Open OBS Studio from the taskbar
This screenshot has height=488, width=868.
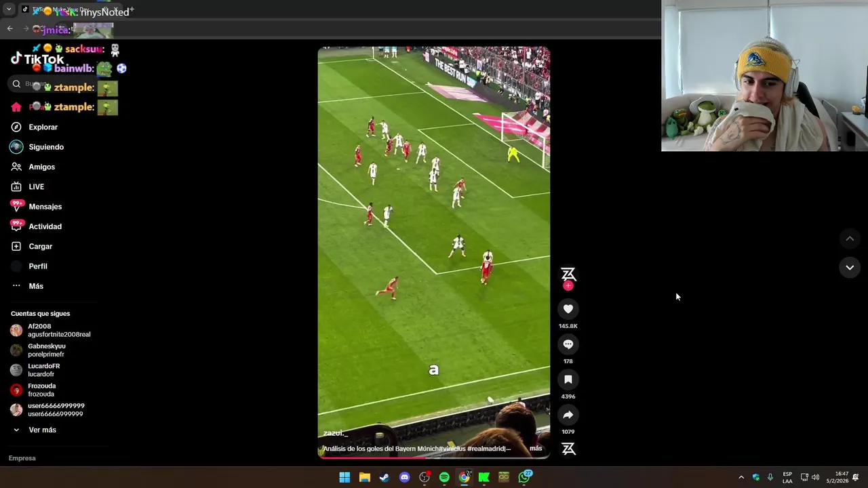(x=425, y=477)
